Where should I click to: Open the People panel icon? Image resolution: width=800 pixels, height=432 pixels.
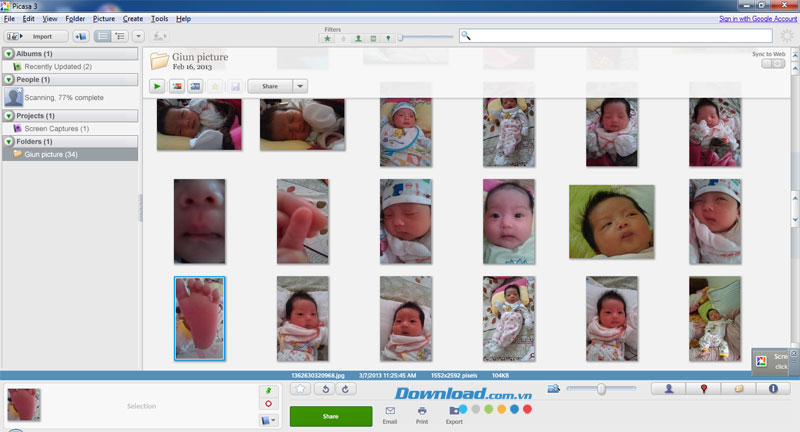tap(668, 388)
